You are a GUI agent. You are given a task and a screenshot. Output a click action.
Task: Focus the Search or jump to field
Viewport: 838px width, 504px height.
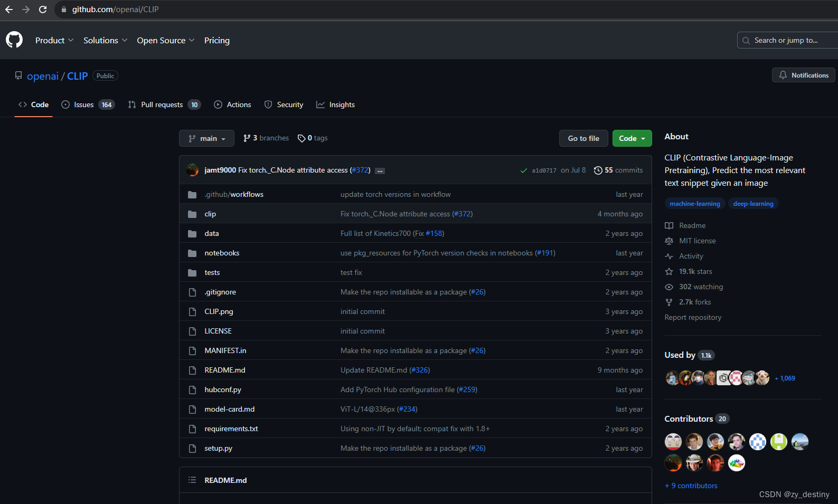pyautogui.click(x=787, y=40)
